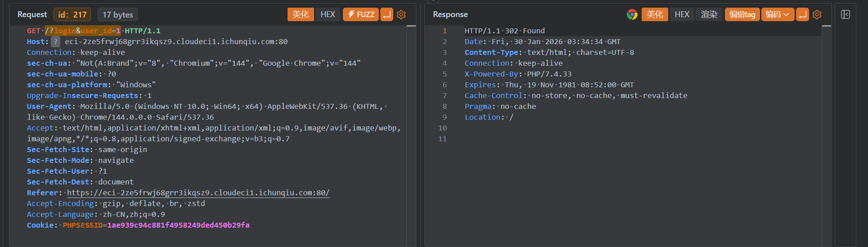Click the Expires response header line
The image size is (868, 247).
coord(549,85)
